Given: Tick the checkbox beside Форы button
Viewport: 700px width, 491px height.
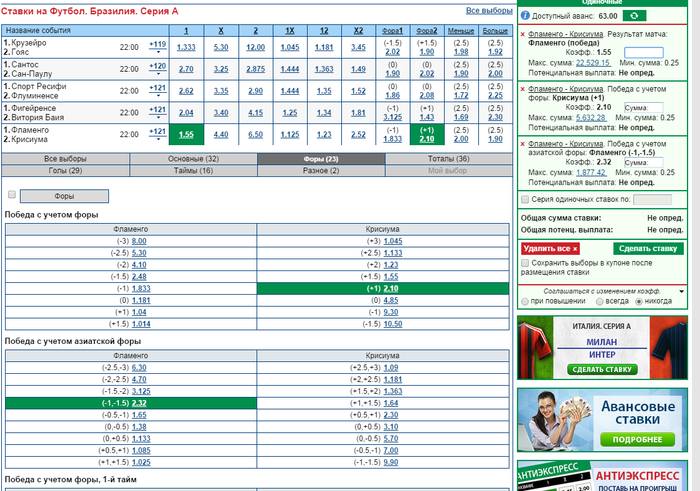Looking at the screenshot, I should 12,194.
